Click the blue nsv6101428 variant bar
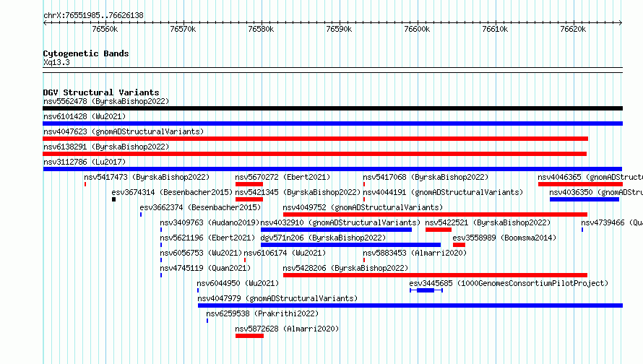This screenshot has height=364, width=643. pos(332,123)
